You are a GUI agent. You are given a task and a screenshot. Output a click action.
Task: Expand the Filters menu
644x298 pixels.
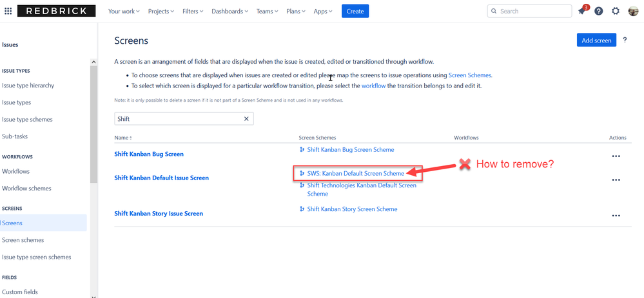point(194,11)
